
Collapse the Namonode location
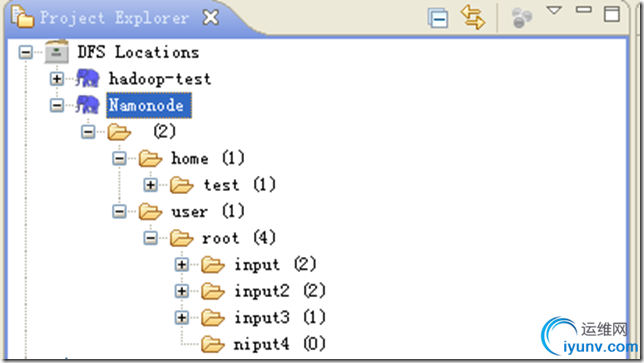coord(57,106)
